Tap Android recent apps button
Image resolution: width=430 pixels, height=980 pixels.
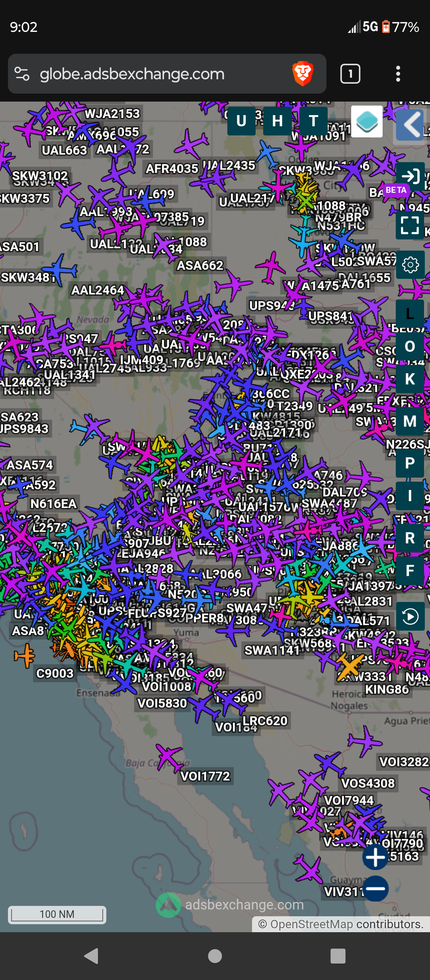(338, 956)
